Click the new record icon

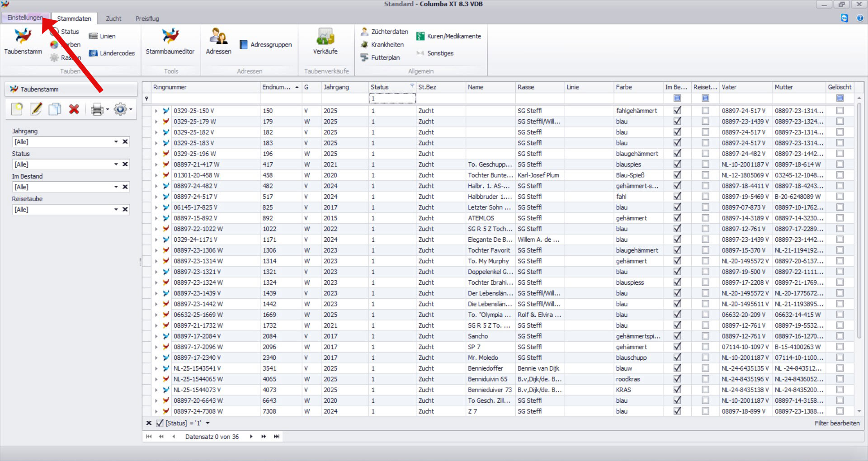17,109
